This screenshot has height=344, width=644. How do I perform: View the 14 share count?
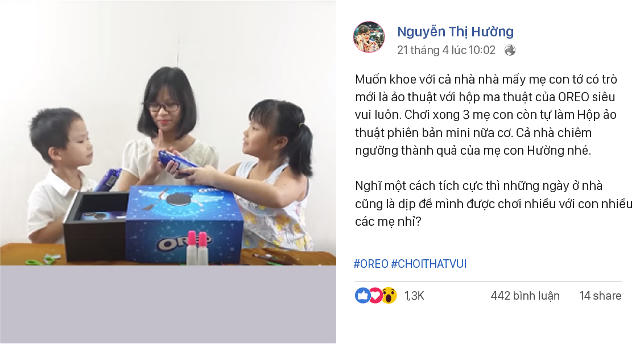(x=600, y=296)
